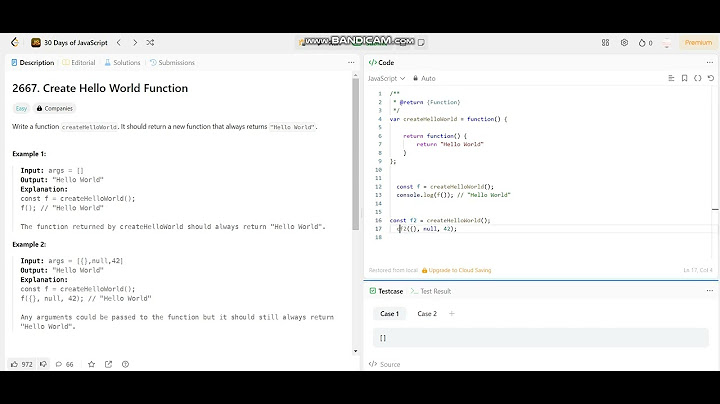720x404 pixels.
Task: Switch to the Solutions tab
Action: click(122, 62)
